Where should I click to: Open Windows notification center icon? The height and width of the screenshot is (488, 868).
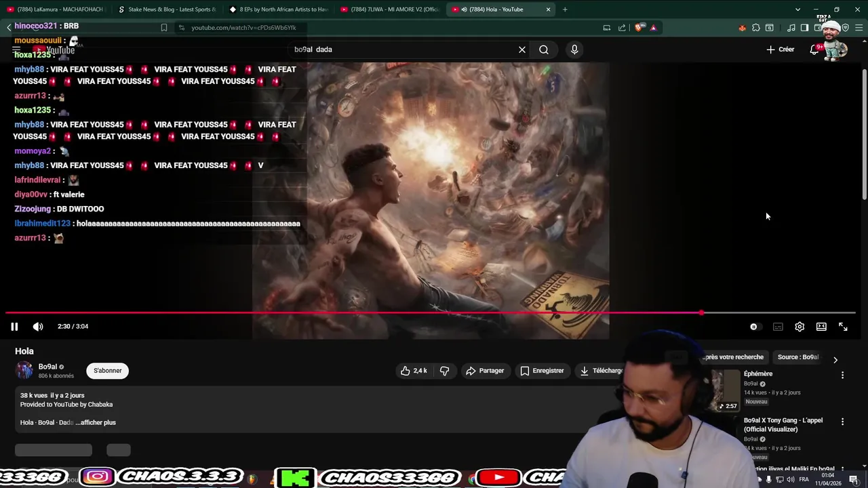(x=853, y=480)
